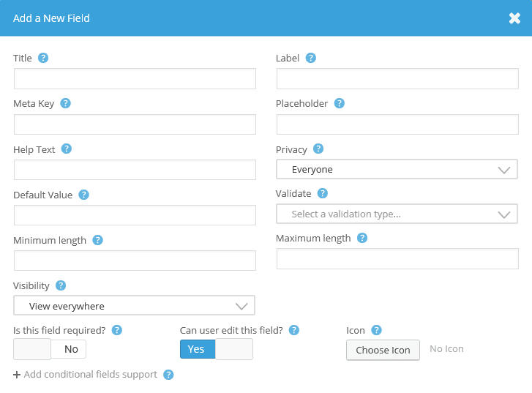Expand Add conditional fields support

pyautogui.click(x=85, y=374)
